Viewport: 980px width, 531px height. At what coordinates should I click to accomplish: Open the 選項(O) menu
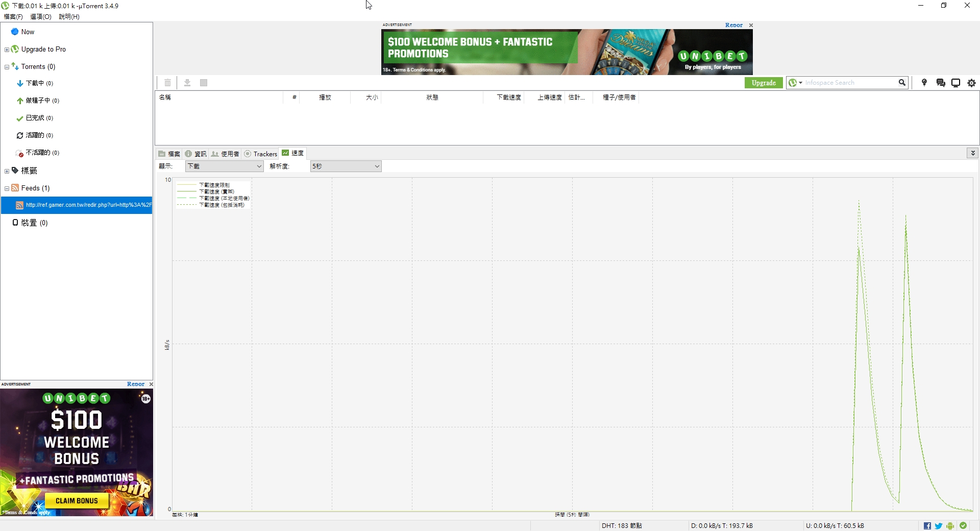(x=41, y=16)
